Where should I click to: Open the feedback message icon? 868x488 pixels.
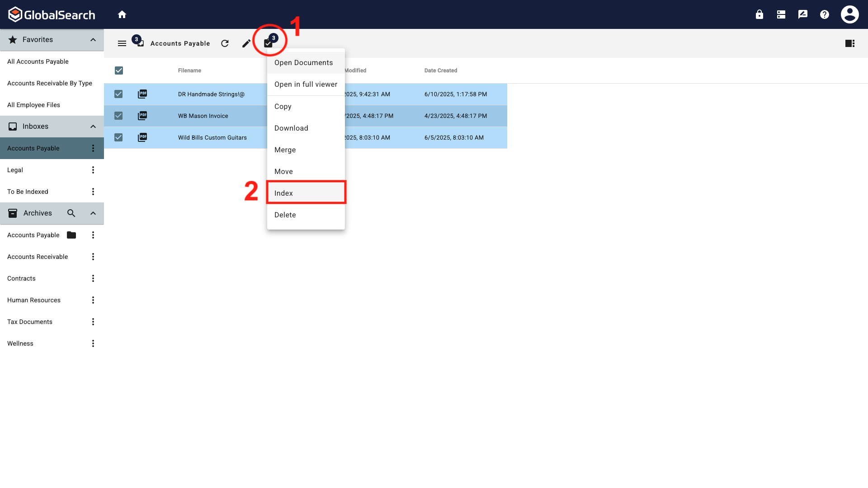click(802, 14)
